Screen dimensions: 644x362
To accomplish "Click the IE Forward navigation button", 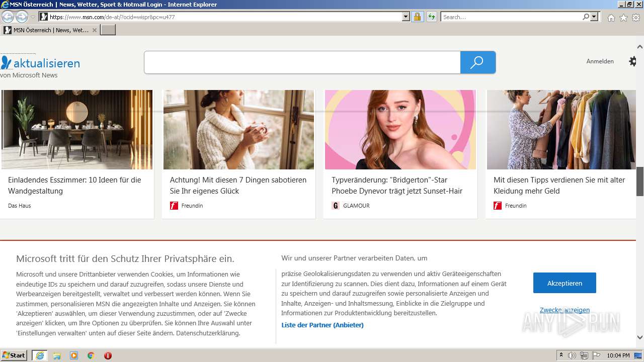I will coord(22,17).
